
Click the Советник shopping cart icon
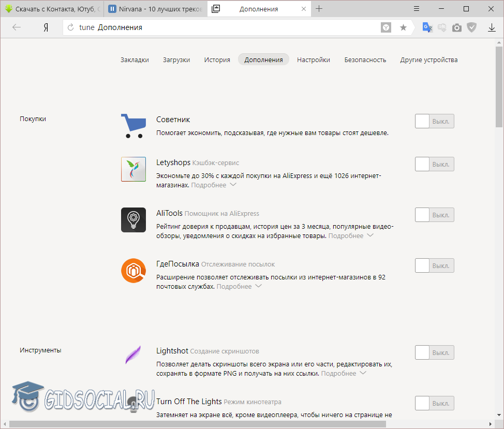(x=134, y=126)
